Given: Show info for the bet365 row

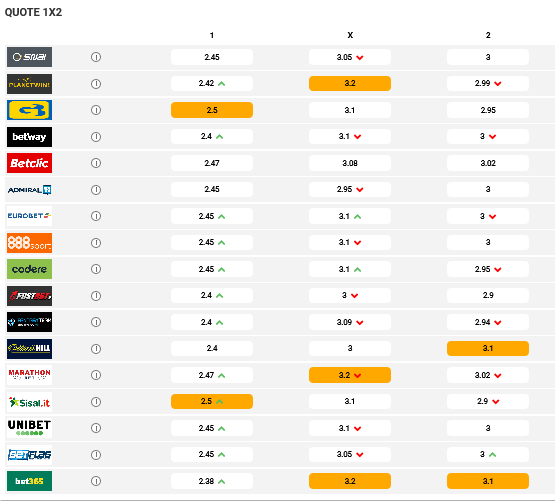Looking at the screenshot, I should click(x=96, y=481).
